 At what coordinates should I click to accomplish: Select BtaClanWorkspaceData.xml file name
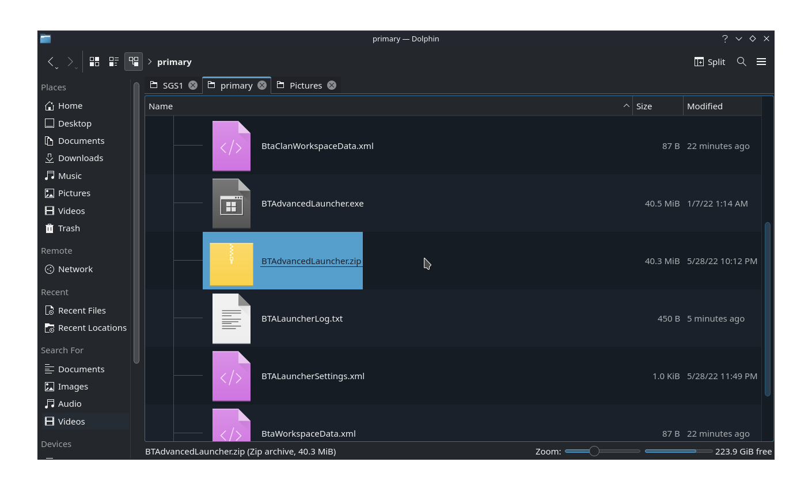click(x=317, y=146)
